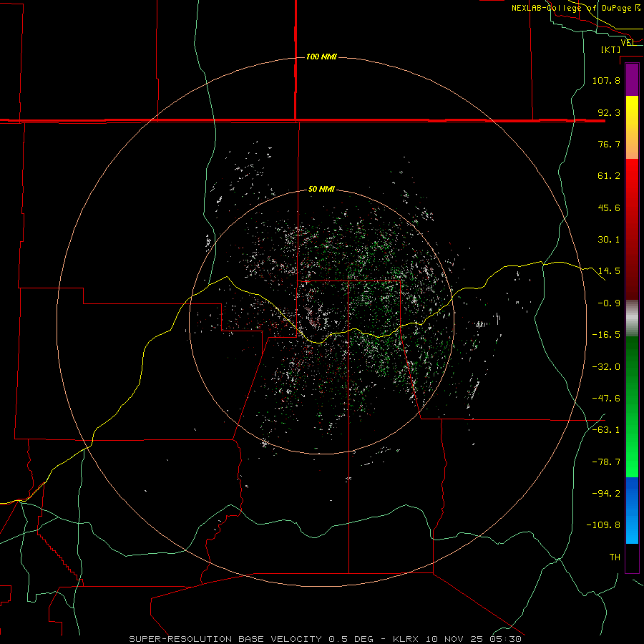The image size is (644, 644).
Task: Click the VEL legend title
Action: 628,42
